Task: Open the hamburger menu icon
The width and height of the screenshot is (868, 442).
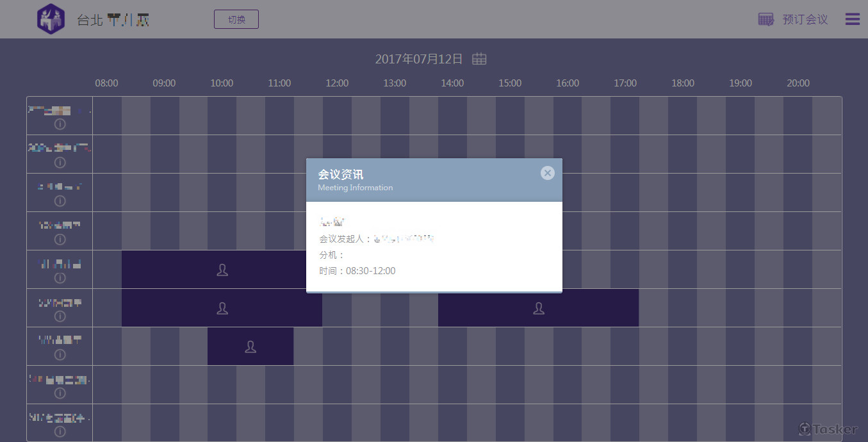Action: [x=853, y=19]
